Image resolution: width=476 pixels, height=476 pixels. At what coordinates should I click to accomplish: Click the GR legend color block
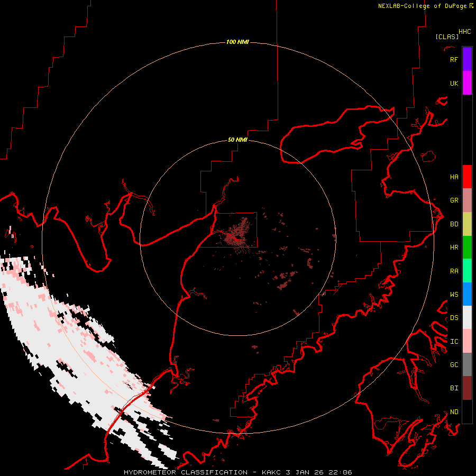coord(467,200)
